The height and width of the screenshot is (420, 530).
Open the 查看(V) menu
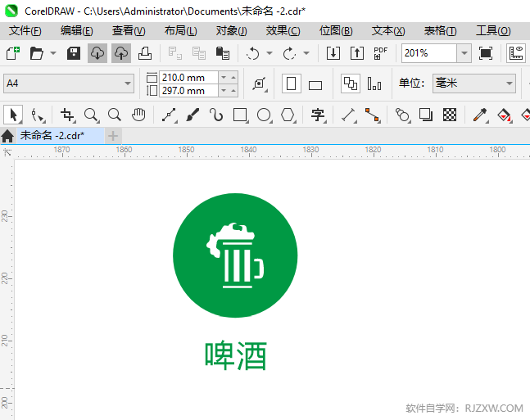tap(129, 31)
